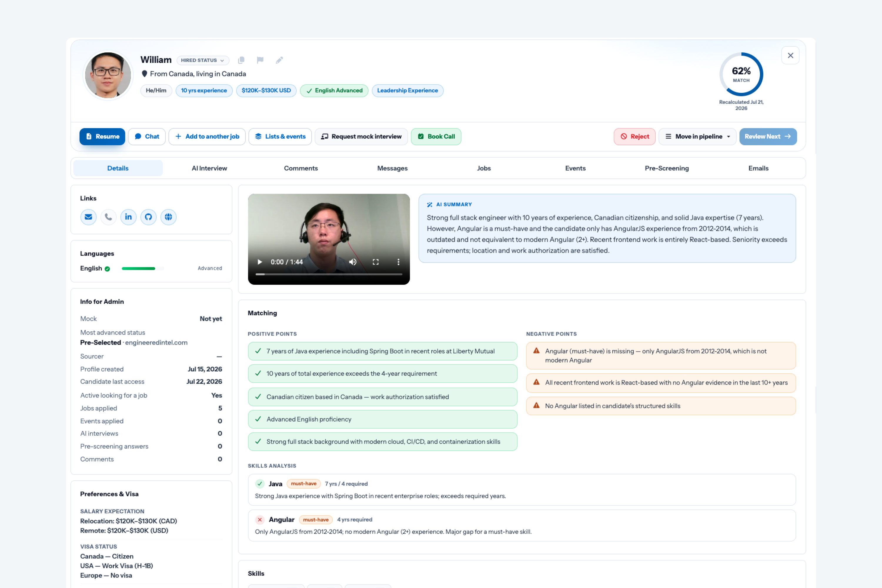Open the AI Interview tab
The image size is (882, 588).
pyautogui.click(x=209, y=168)
